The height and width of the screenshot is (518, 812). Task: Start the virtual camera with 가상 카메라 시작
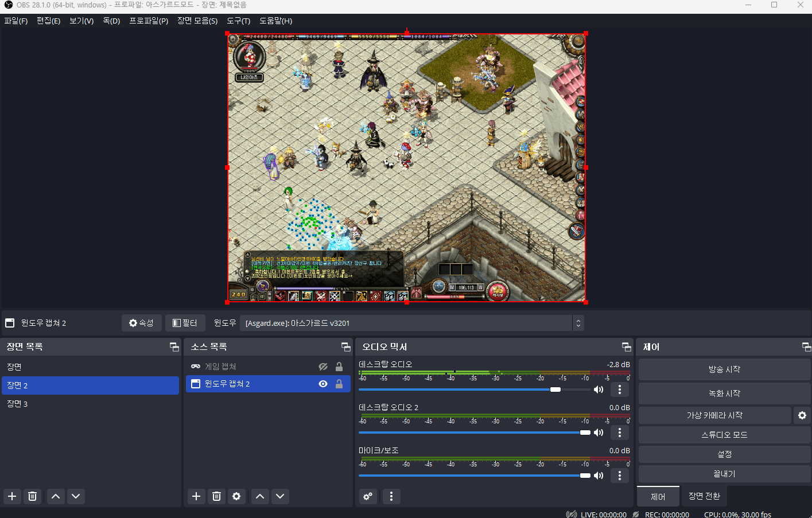714,415
